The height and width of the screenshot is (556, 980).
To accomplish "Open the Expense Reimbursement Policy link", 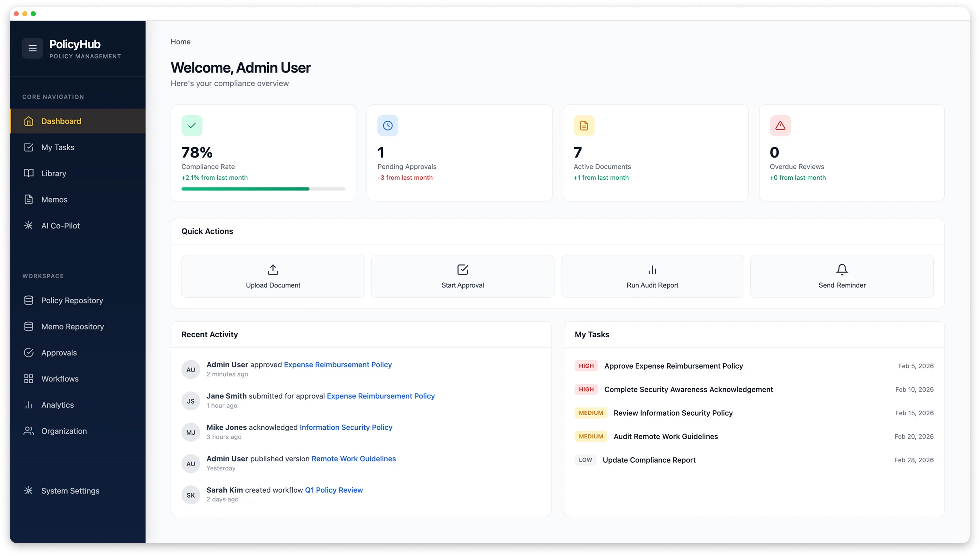I will (x=337, y=364).
